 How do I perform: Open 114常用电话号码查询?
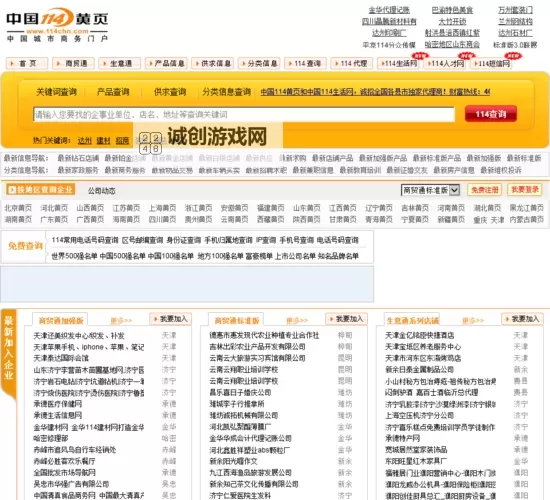(85, 240)
